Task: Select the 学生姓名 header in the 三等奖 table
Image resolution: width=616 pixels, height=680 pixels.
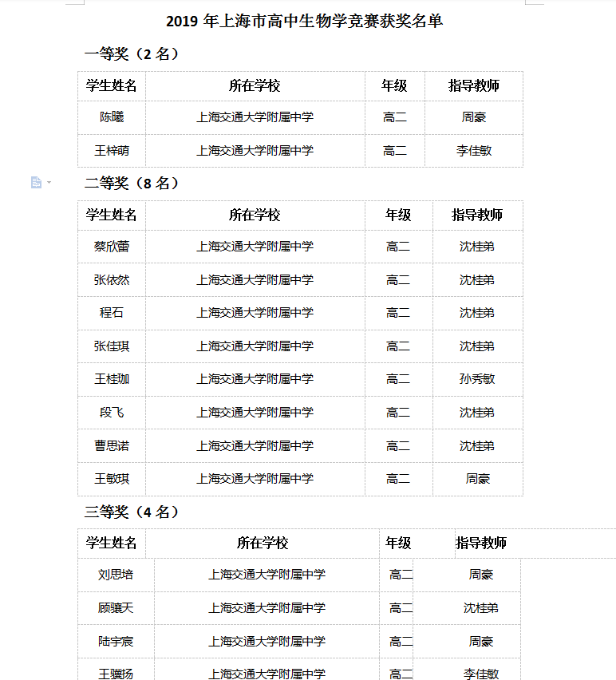Action: tap(112, 543)
